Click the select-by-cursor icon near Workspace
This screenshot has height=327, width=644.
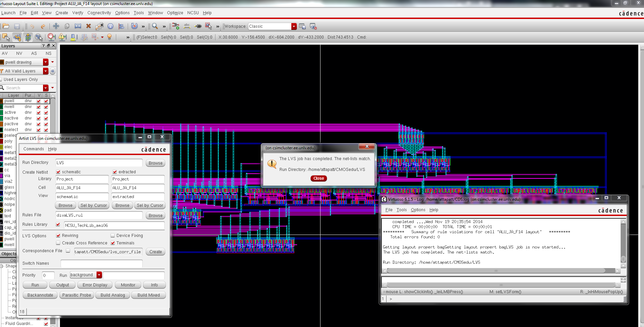click(209, 26)
